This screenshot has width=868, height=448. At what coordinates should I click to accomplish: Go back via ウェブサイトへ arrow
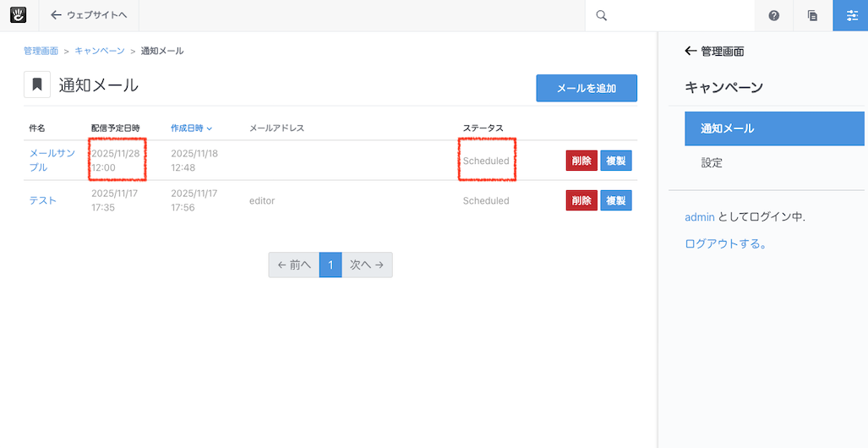(x=57, y=15)
